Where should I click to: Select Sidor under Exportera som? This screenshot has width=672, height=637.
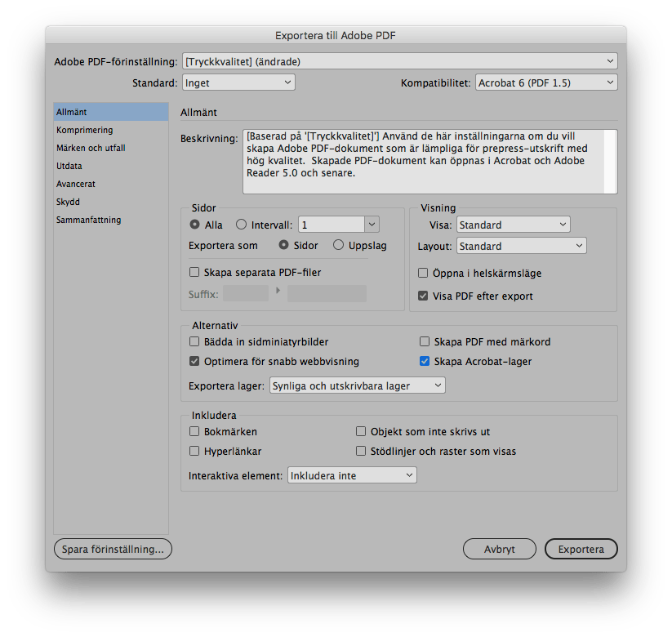(283, 245)
